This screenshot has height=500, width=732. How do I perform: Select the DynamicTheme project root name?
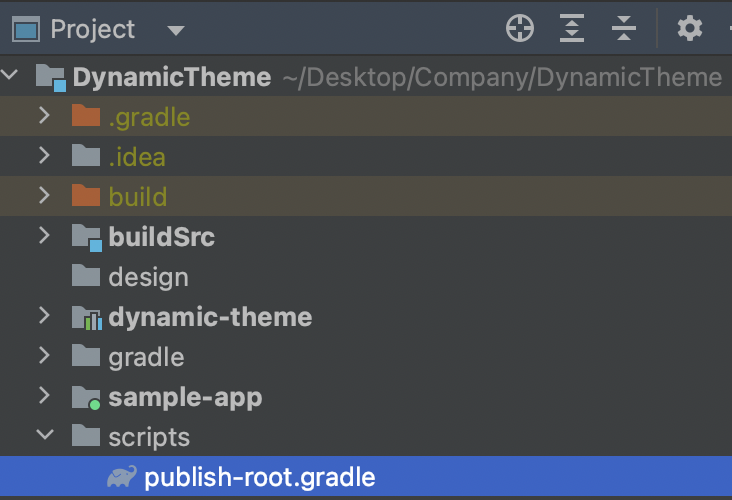click(x=172, y=77)
